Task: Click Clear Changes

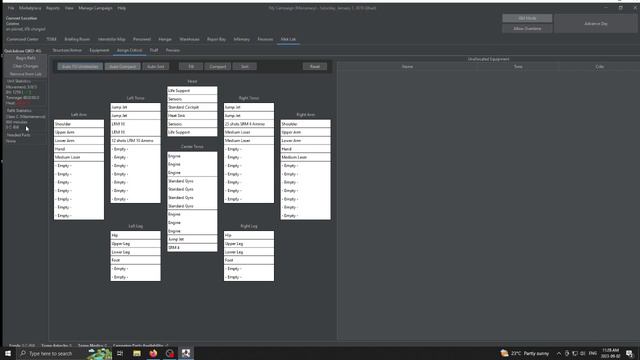Action: [x=26, y=66]
